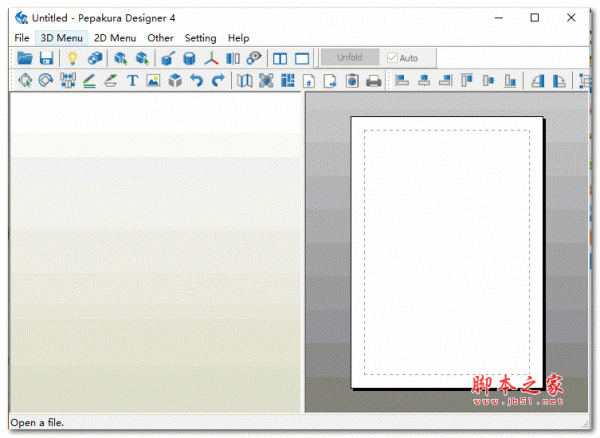The width and height of the screenshot is (600, 438).
Task: Click the blue cylinder icon
Action: (x=189, y=58)
